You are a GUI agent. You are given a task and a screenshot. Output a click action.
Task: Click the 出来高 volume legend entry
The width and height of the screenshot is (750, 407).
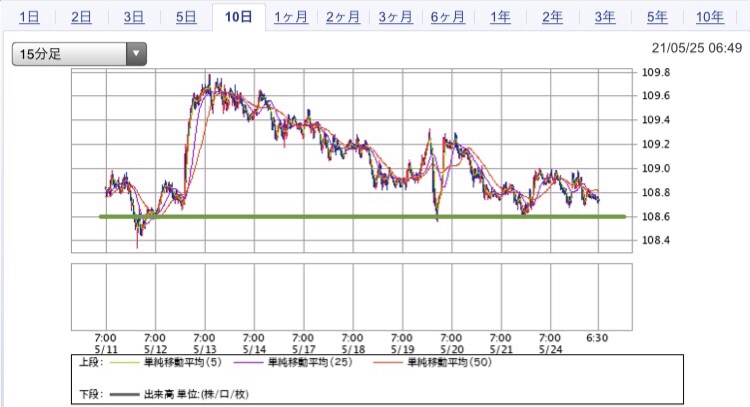[x=196, y=394]
